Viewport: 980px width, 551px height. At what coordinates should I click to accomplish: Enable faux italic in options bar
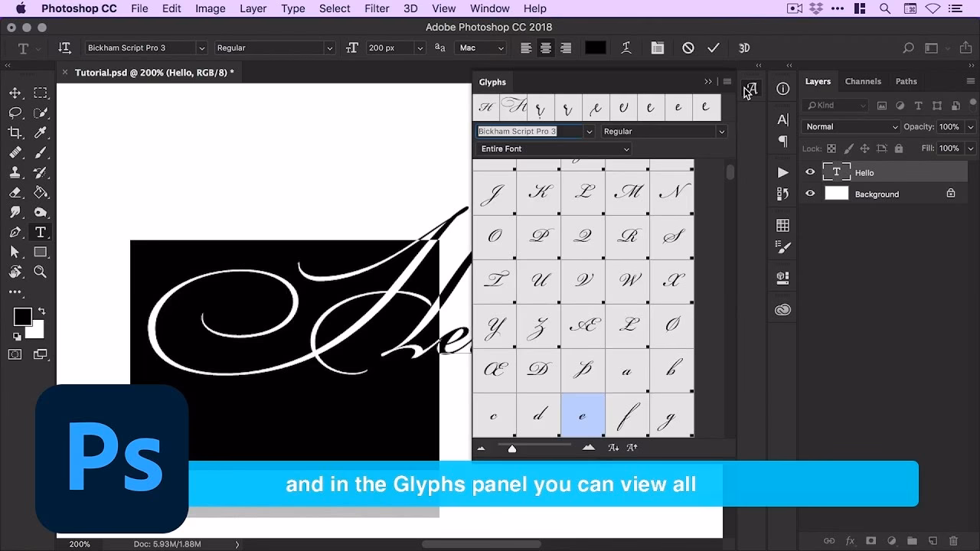(626, 47)
